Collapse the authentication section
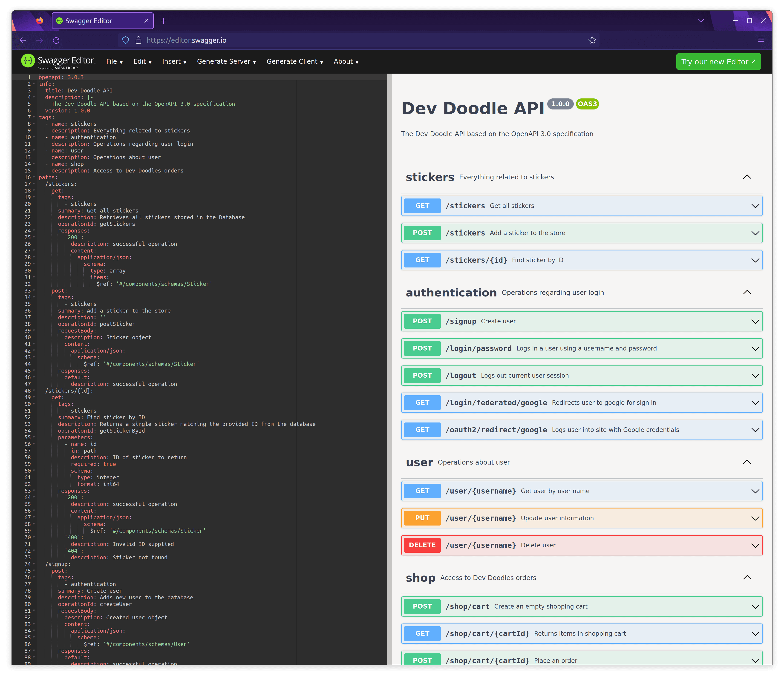The width and height of the screenshot is (784, 678). click(747, 292)
